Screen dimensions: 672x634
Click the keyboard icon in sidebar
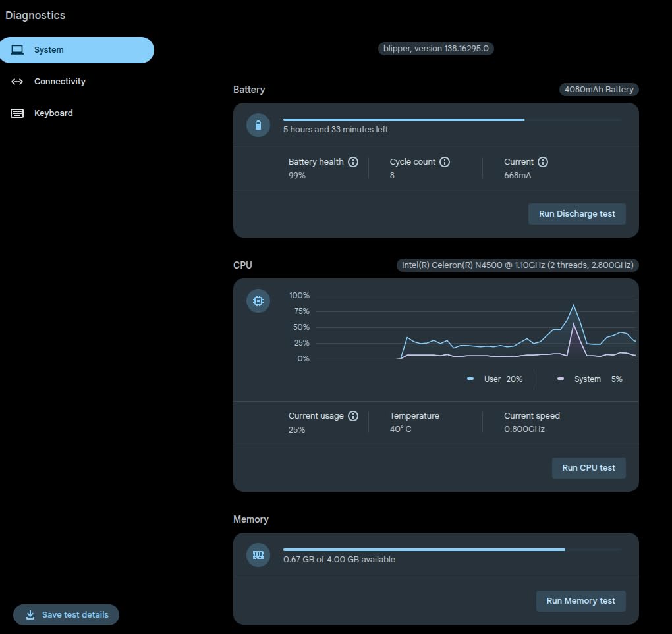click(x=17, y=113)
